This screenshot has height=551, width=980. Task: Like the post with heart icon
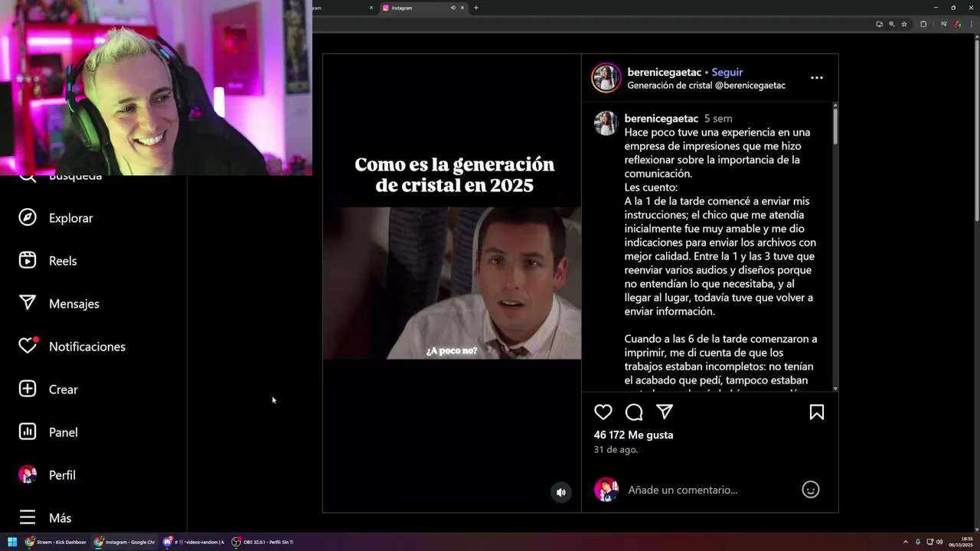point(603,412)
